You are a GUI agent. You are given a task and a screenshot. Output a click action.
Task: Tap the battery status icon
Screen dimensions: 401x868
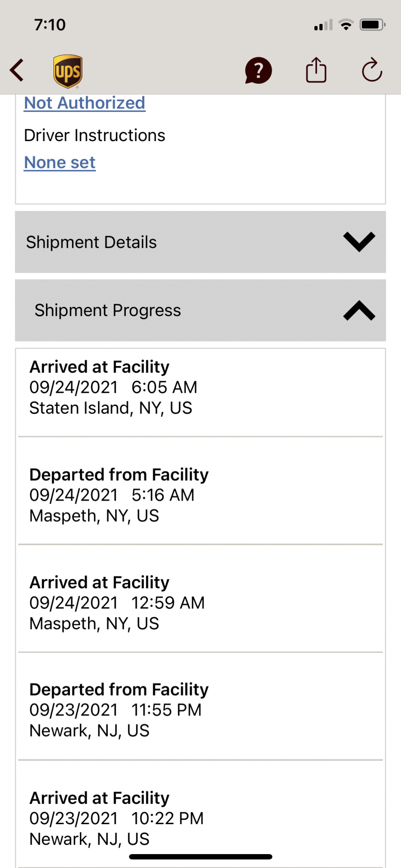372,25
